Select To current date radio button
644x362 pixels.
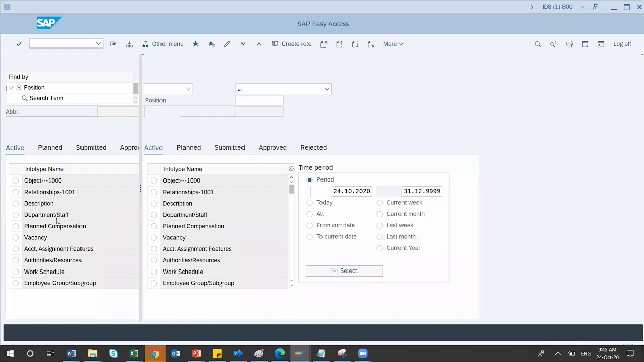[309, 237]
